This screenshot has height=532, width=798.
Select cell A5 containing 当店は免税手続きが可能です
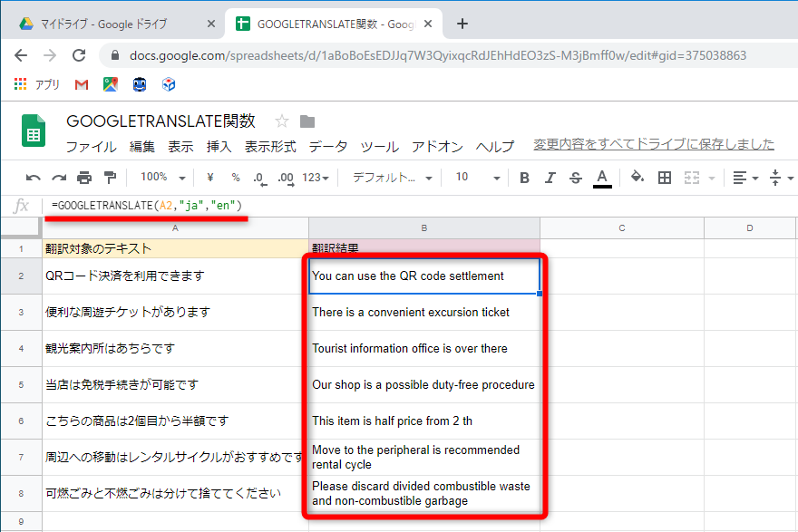pyautogui.click(x=163, y=384)
